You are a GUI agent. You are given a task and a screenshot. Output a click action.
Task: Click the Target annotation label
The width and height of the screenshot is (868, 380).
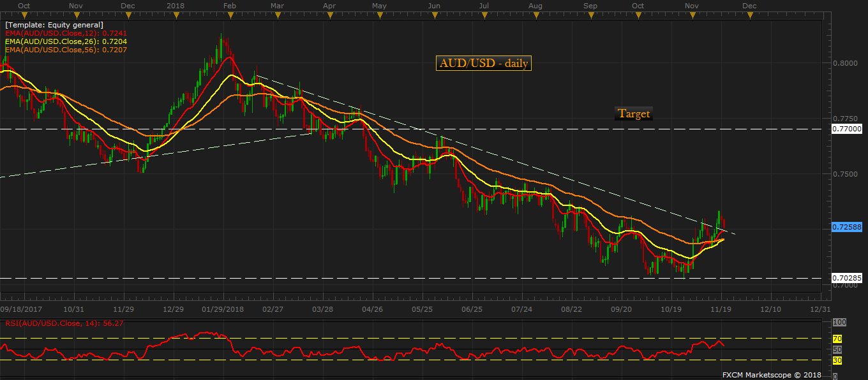[634, 113]
